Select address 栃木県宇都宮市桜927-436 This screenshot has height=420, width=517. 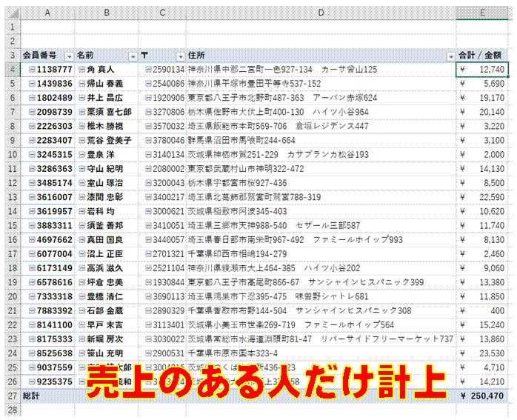click(x=321, y=183)
